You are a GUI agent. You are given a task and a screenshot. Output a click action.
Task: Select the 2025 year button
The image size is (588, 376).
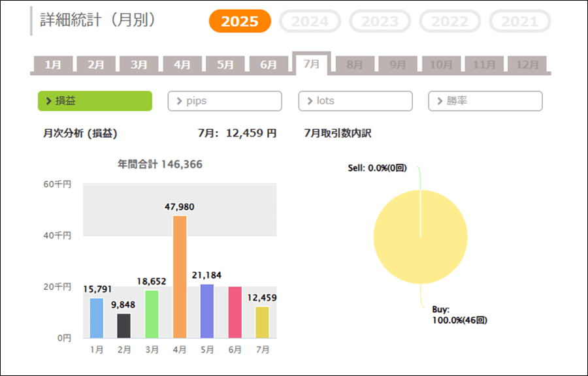tap(240, 22)
